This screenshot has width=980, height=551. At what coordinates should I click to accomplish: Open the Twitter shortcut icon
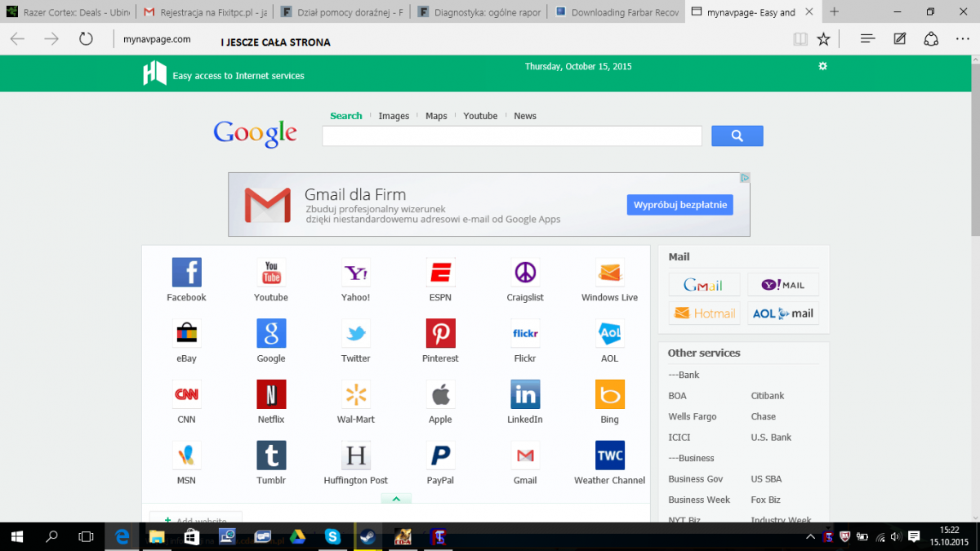click(x=356, y=333)
